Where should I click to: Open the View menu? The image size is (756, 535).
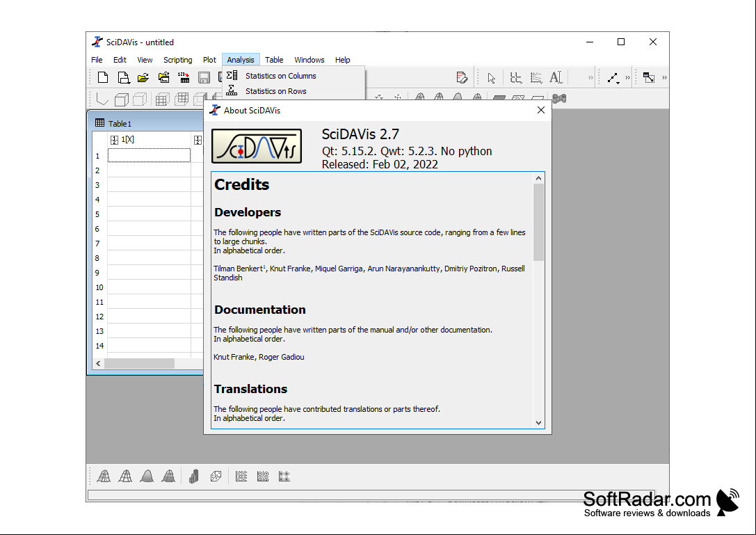click(x=145, y=60)
